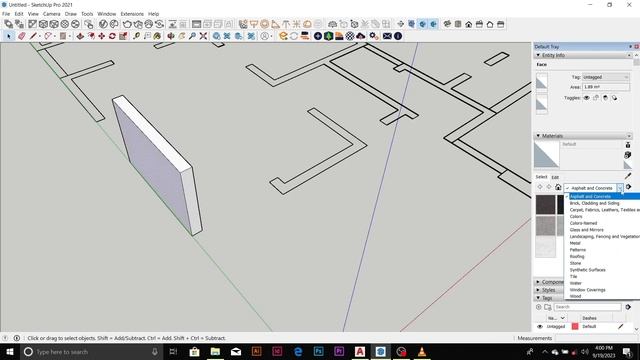The height and width of the screenshot is (360, 640).
Task: Open the Tools menu
Action: tap(87, 14)
